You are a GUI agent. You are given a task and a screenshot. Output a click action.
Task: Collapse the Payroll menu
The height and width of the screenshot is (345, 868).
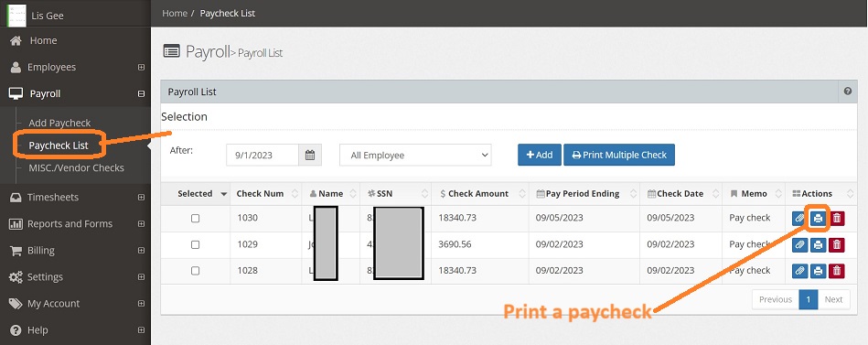point(141,93)
